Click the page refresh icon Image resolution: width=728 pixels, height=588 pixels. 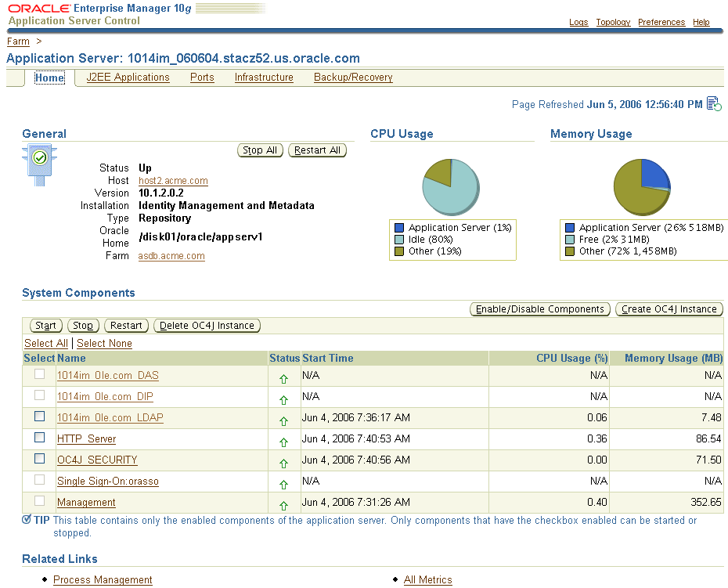point(714,103)
